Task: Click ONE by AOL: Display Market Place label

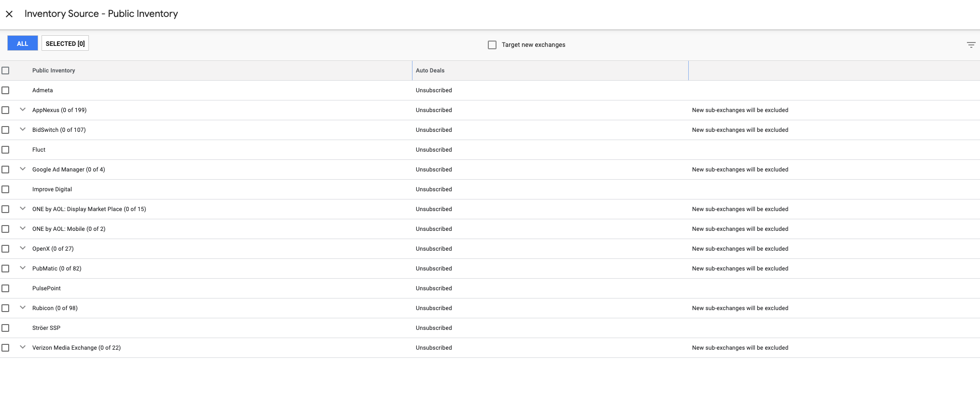Action: tap(89, 209)
